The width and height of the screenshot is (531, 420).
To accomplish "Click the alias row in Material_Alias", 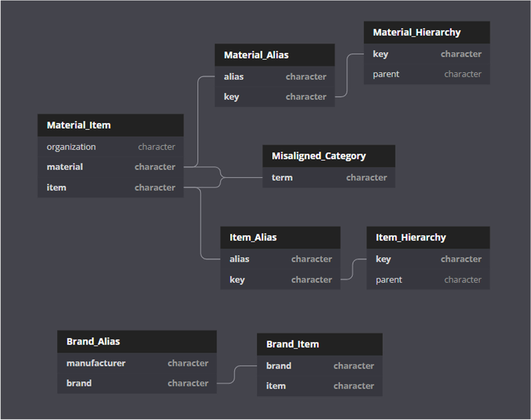I will 274,76.
